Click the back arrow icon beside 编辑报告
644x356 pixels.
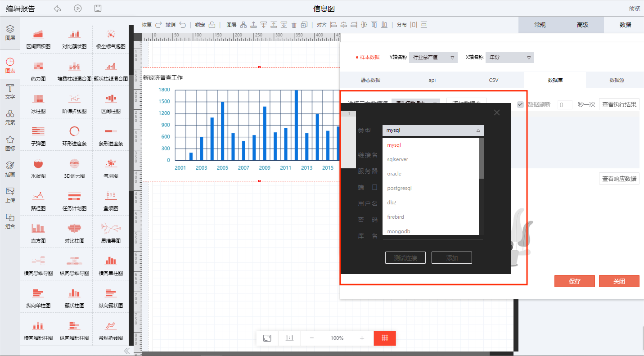57,9
